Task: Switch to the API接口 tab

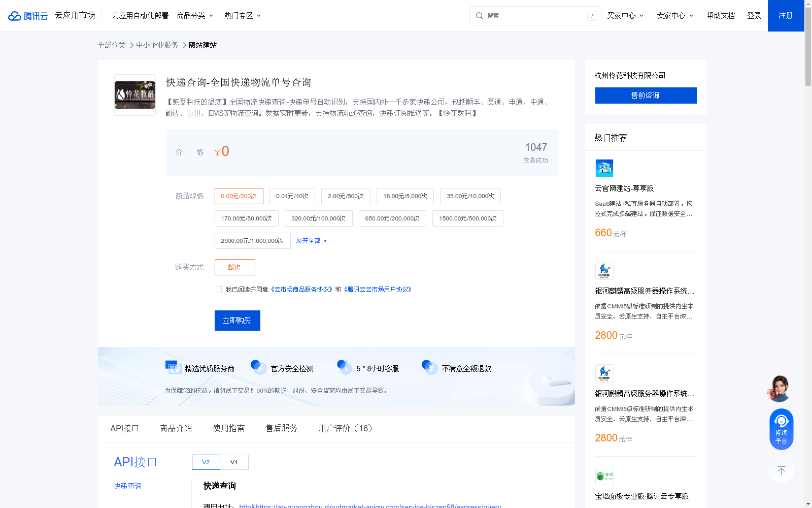Action: (x=125, y=428)
